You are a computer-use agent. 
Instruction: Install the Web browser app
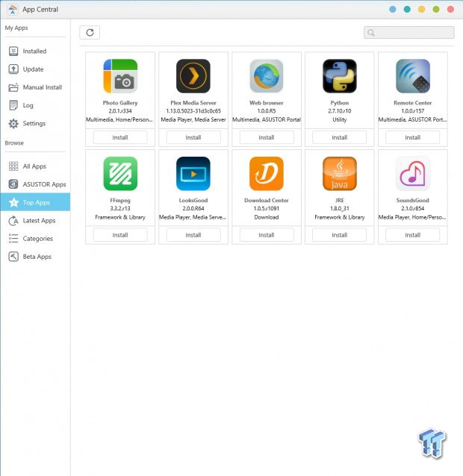[267, 137]
